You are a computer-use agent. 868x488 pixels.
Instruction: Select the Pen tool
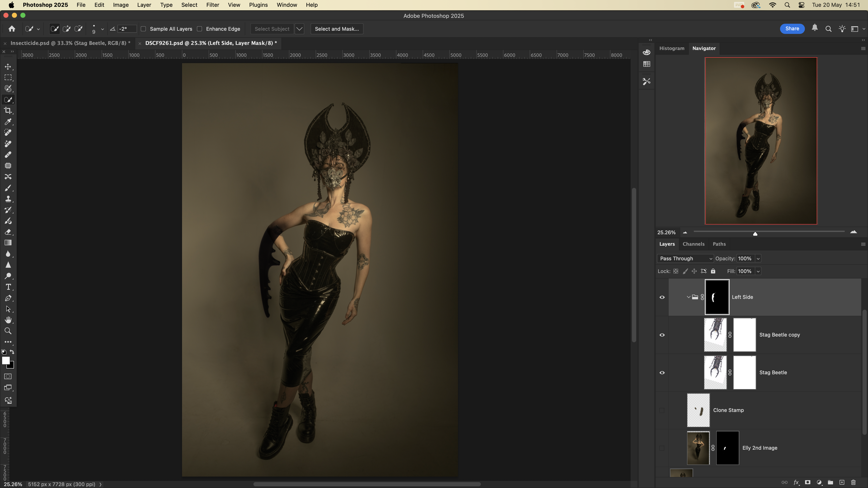click(8, 298)
